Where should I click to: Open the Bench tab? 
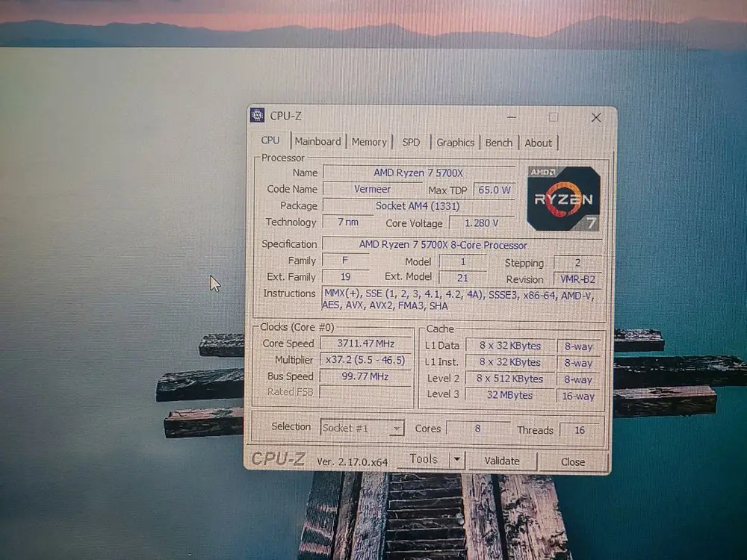(499, 143)
